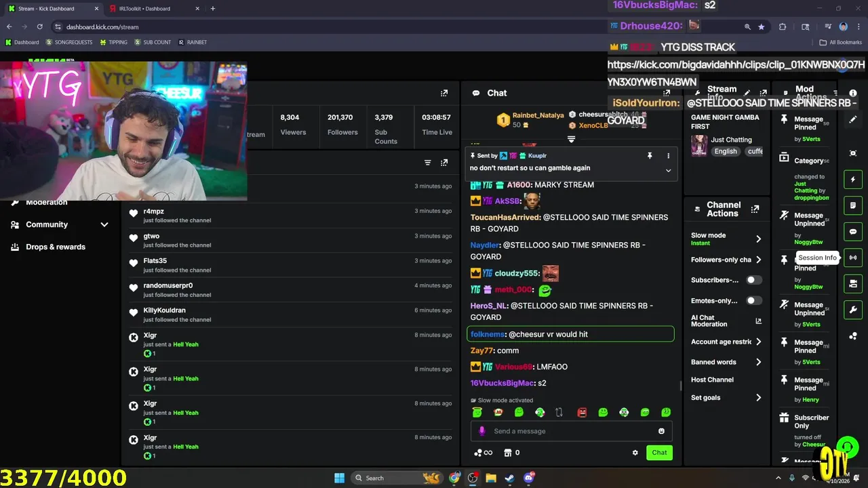Click the English stream tag

[x=725, y=152]
